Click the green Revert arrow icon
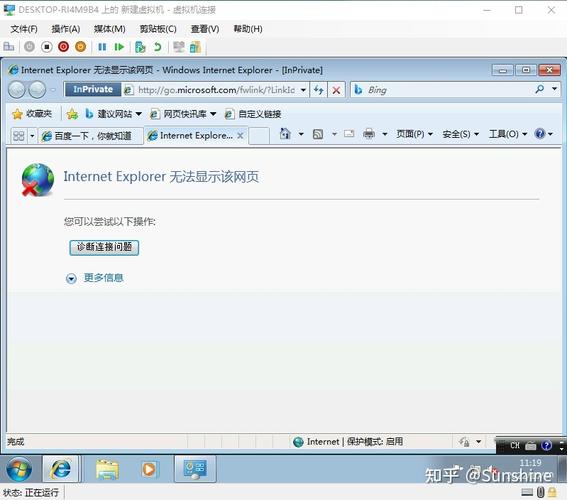 (x=158, y=47)
